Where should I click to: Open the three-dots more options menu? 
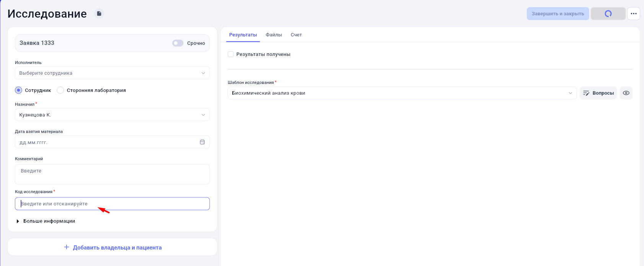point(634,14)
